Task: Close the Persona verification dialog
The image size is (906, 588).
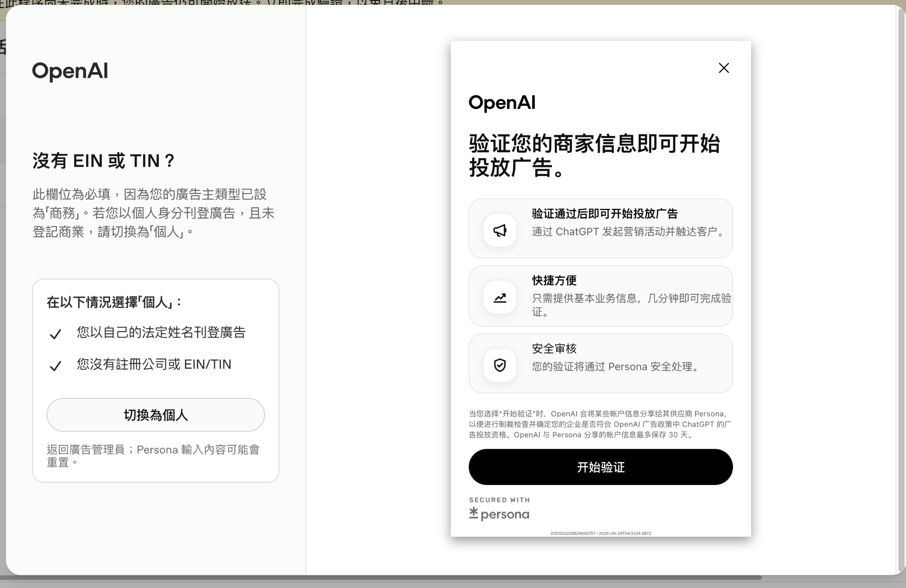Action: (x=724, y=68)
